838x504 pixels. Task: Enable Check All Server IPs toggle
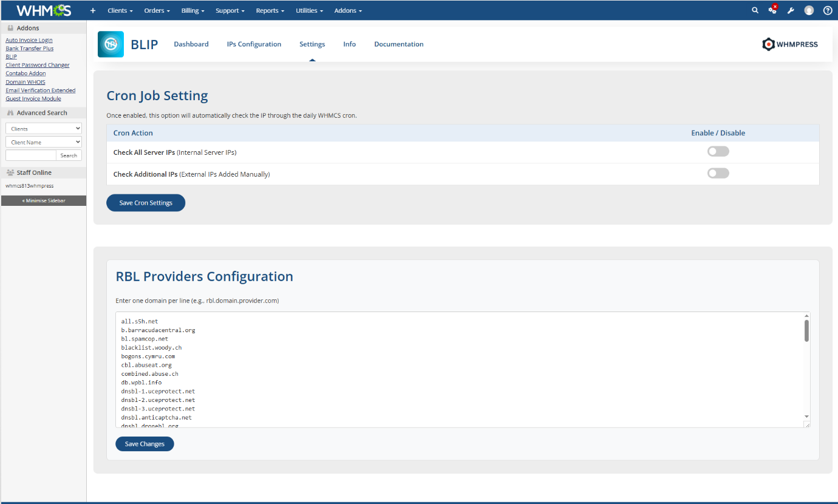[x=718, y=151]
